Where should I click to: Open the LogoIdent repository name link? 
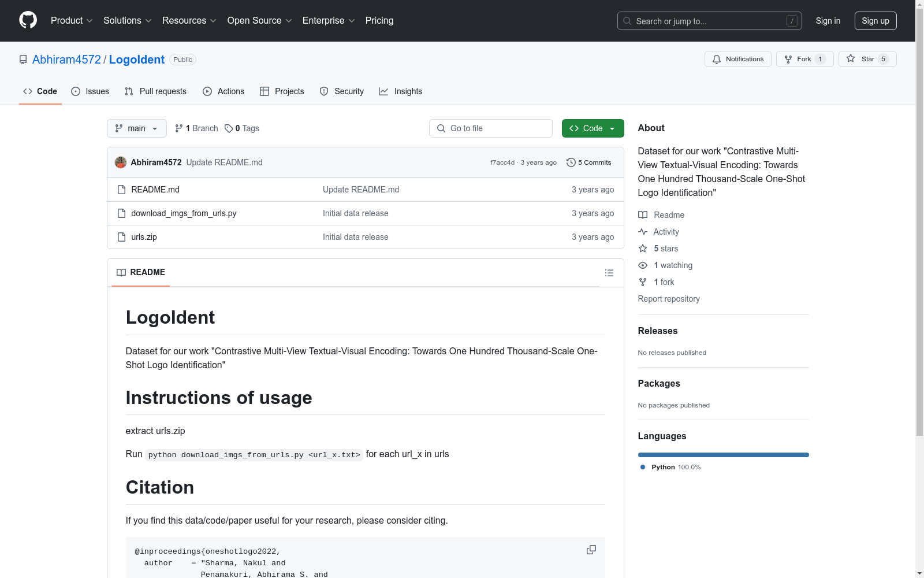click(x=137, y=60)
